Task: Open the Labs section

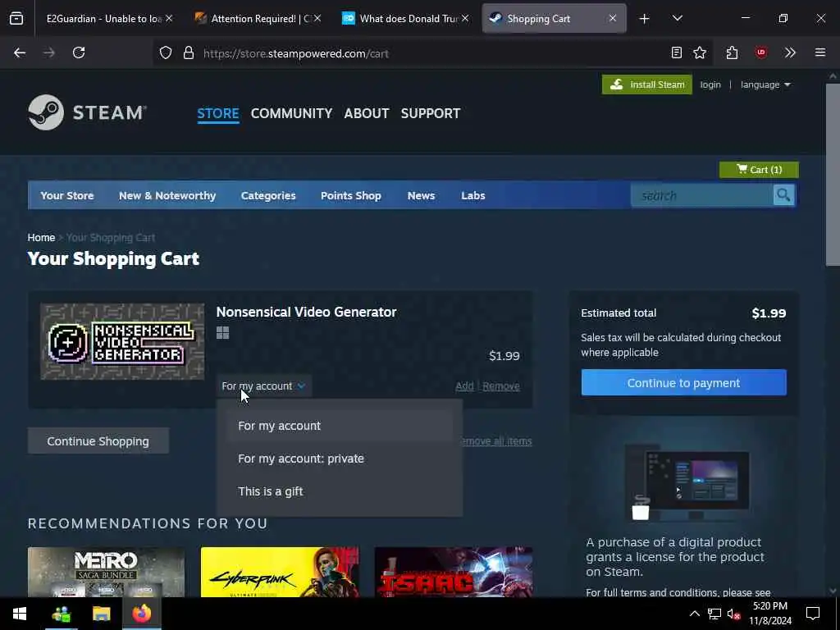Action: pyautogui.click(x=473, y=195)
